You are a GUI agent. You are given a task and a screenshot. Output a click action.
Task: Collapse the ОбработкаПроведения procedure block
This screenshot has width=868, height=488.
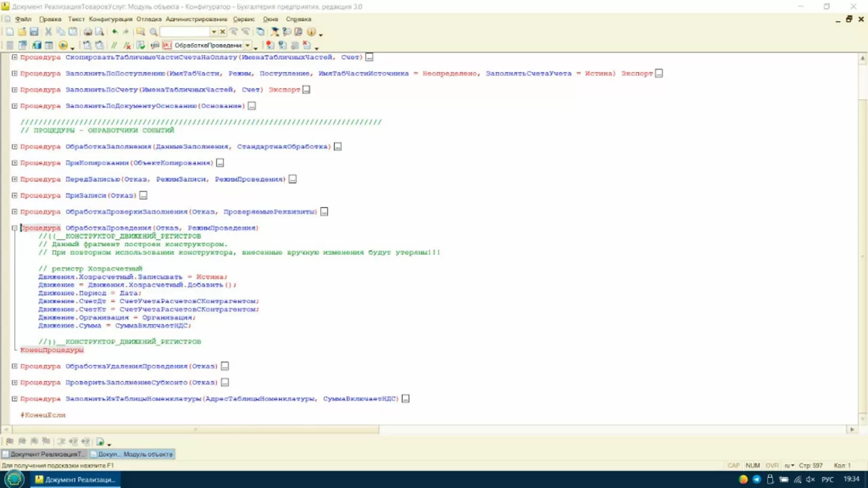tap(15, 228)
